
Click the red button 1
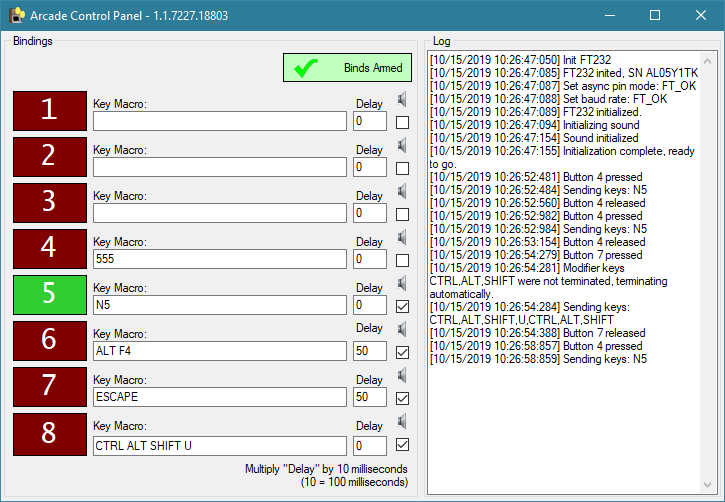click(x=50, y=111)
